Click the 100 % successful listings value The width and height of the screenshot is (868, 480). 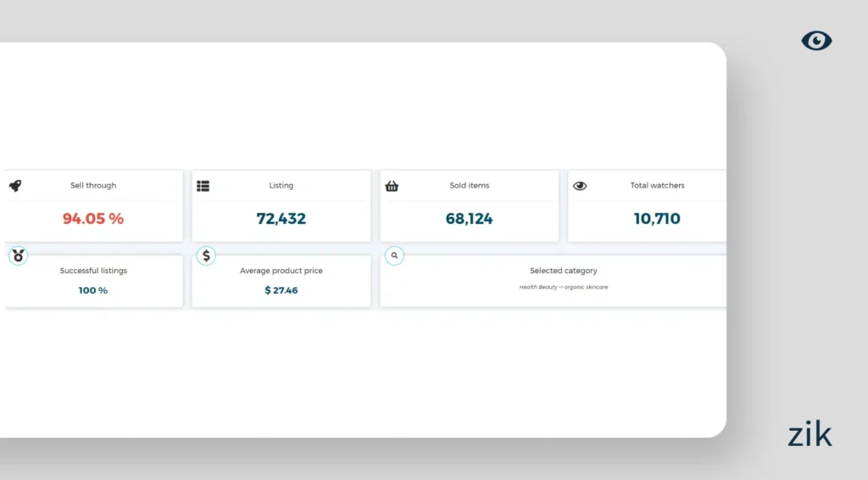(93, 290)
